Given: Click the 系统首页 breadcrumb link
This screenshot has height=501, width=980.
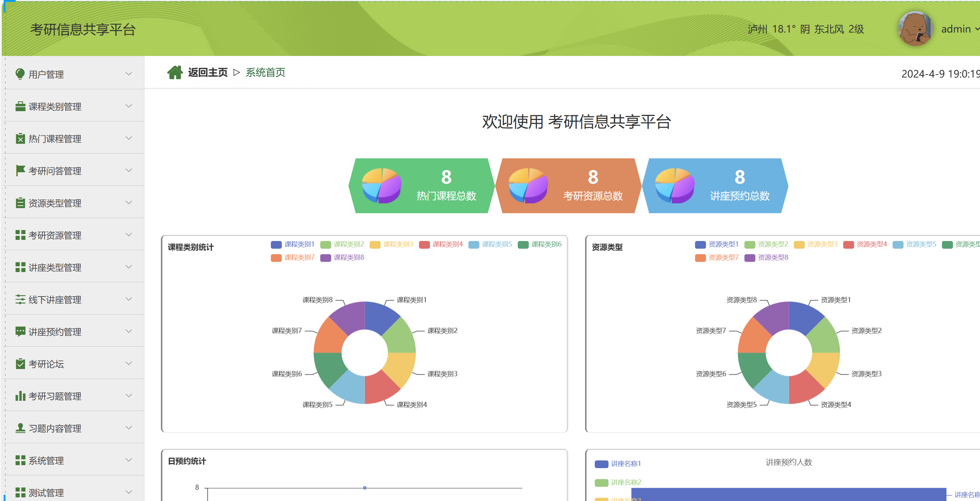Looking at the screenshot, I should tap(265, 72).
